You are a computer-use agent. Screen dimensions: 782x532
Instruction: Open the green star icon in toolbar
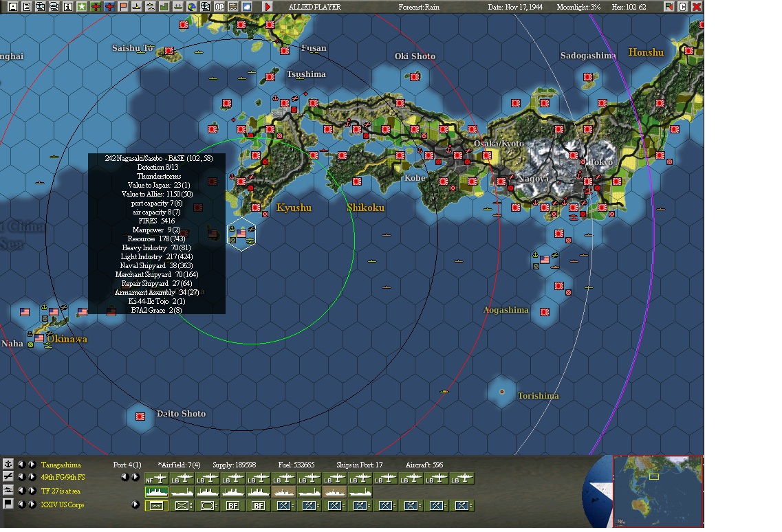(x=81, y=6)
